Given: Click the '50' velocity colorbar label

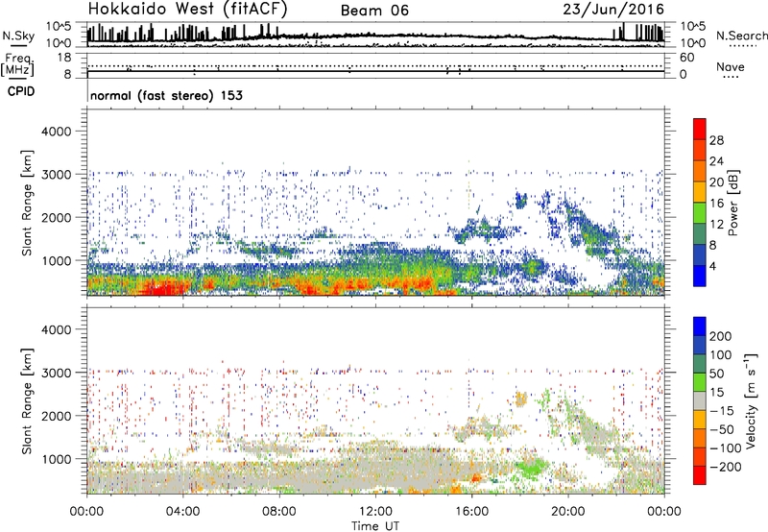Looking at the screenshot, I should (716, 374).
